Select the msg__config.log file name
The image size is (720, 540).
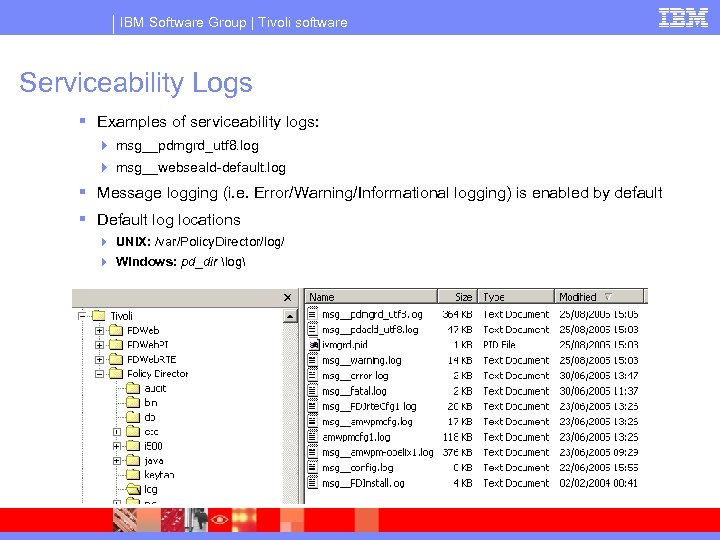click(357, 467)
